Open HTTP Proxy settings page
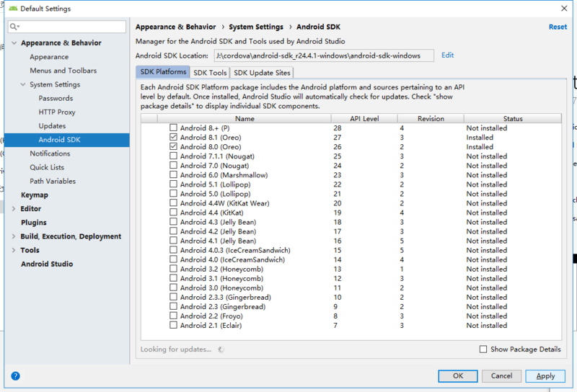The height and width of the screenshot is (392, 577). (57, 112)
